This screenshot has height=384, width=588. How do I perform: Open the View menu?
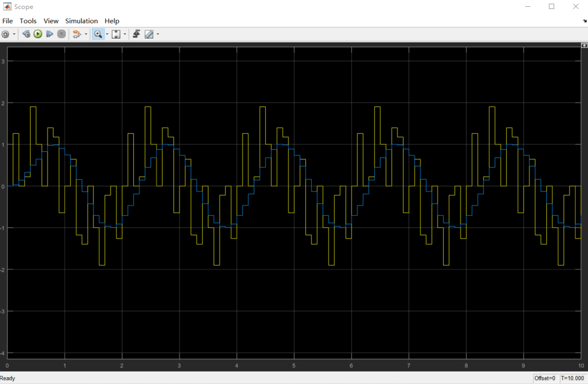click(x=51, y=21)
